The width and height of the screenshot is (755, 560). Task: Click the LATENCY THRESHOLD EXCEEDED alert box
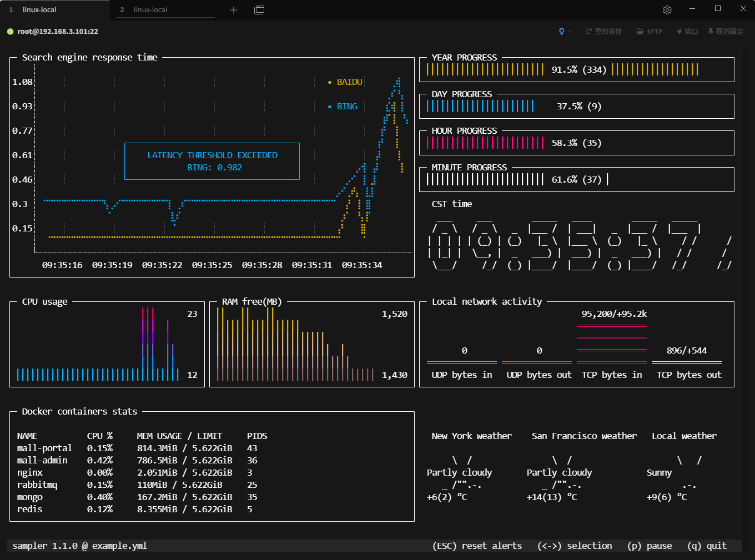[x=212, y=162]
